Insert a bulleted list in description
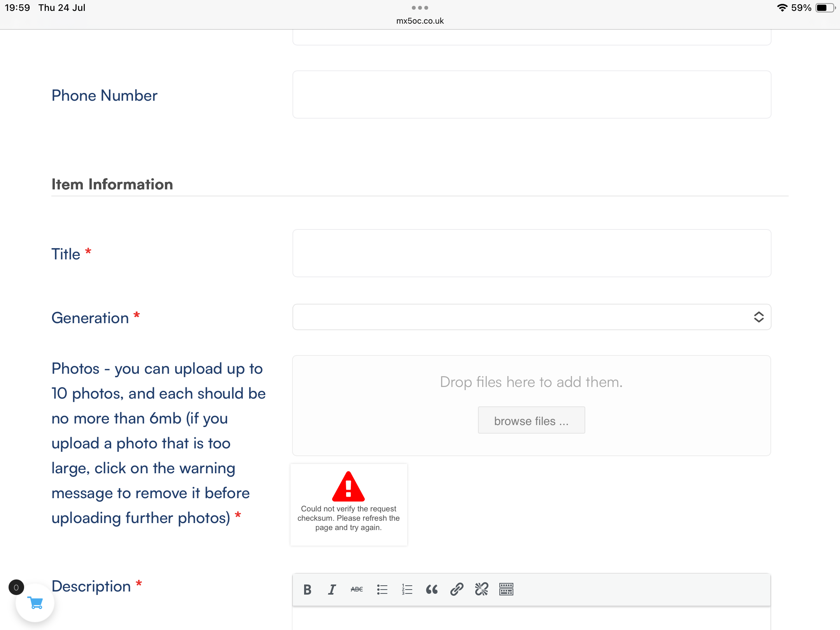The height and width of the screenshot is (630, 840). pyautogui.click(x=382, y=590)
